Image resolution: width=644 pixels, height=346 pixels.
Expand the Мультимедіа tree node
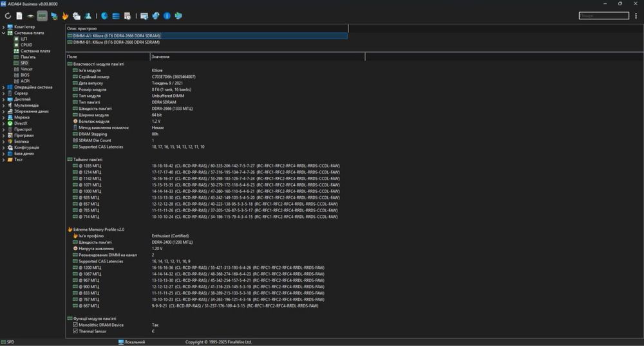[4, 105]
